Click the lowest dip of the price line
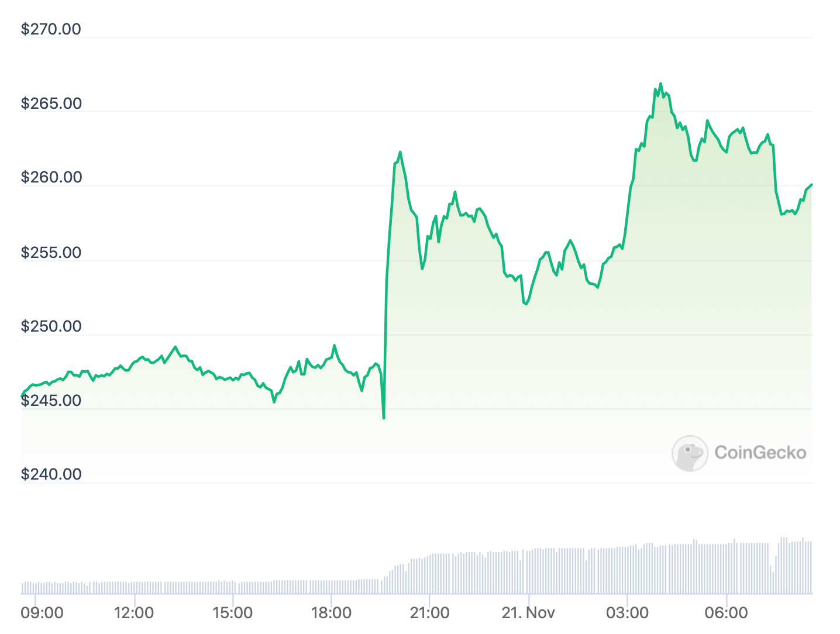Image resolution: width=840 pixels, height=634 pixels. (x=384, y=418)
